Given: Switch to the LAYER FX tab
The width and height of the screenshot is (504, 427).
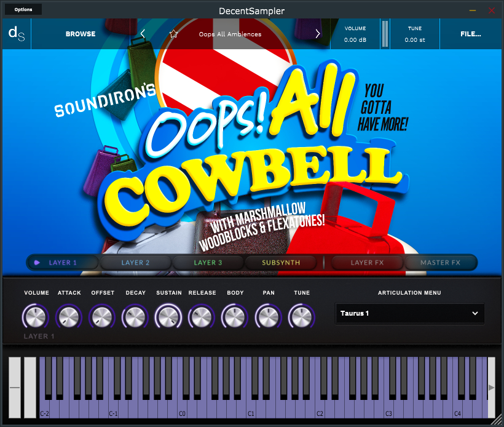Looking at the screenshot, I should (x=367, y=263).
